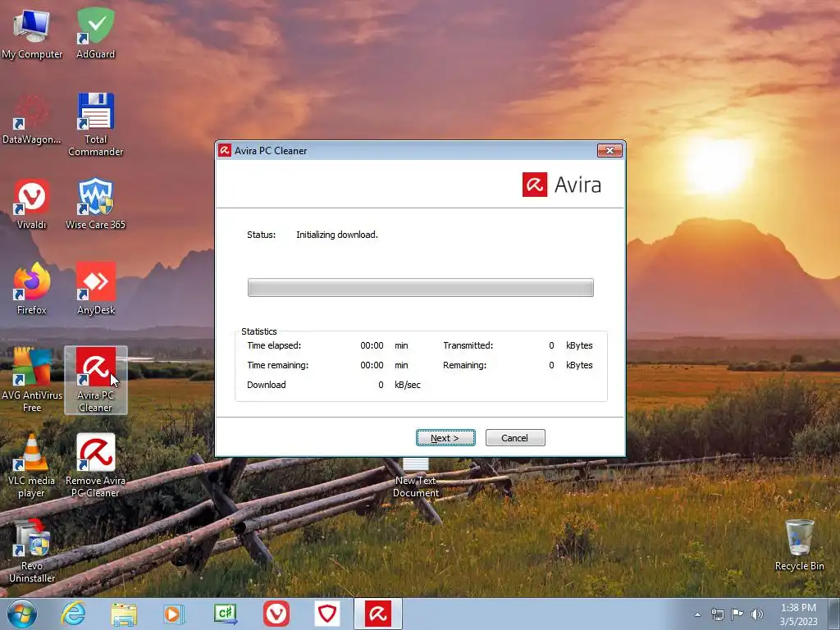840x630 pixels.
Task: Switch to Avira taskbar button
Action: [x=377, y=614]
